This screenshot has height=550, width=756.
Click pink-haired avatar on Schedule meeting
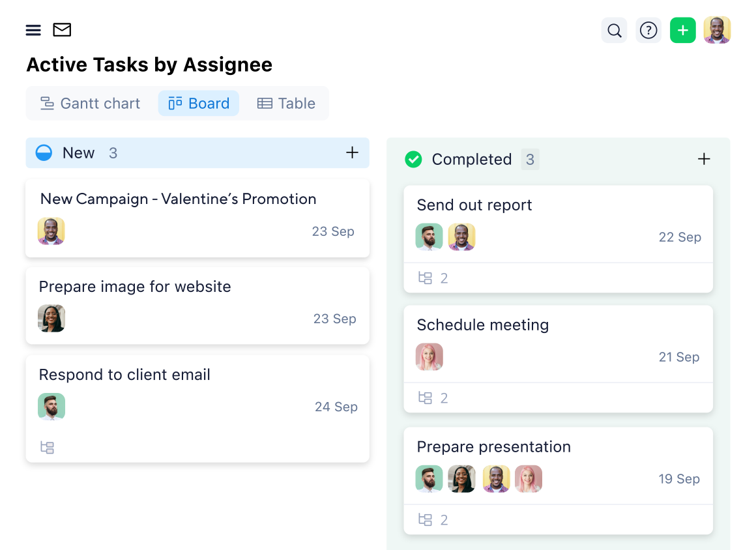point(429,357)
